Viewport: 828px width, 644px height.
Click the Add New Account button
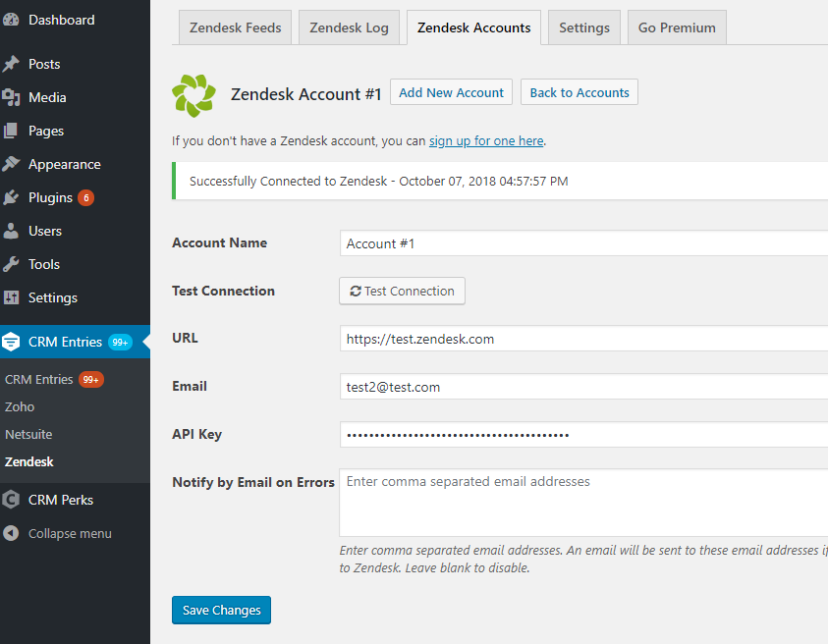point(451,92)
